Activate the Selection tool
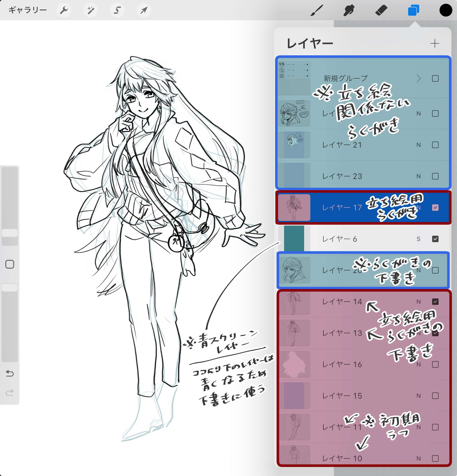 click(117, 10)
